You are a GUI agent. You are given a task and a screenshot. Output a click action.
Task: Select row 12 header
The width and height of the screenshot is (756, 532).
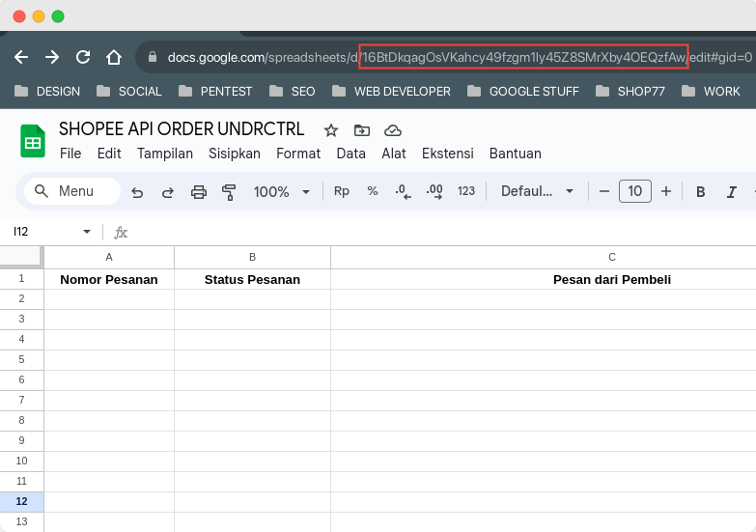click(21, 502)
